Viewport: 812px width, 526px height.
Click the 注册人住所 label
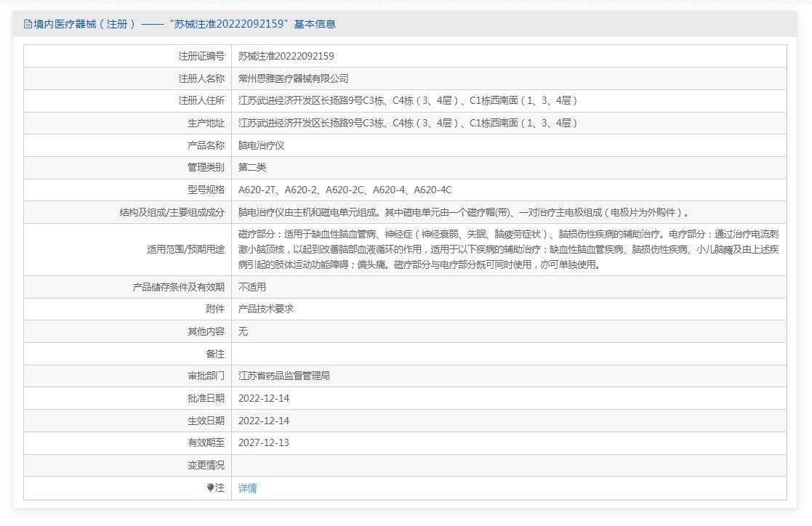pos(201,101)
